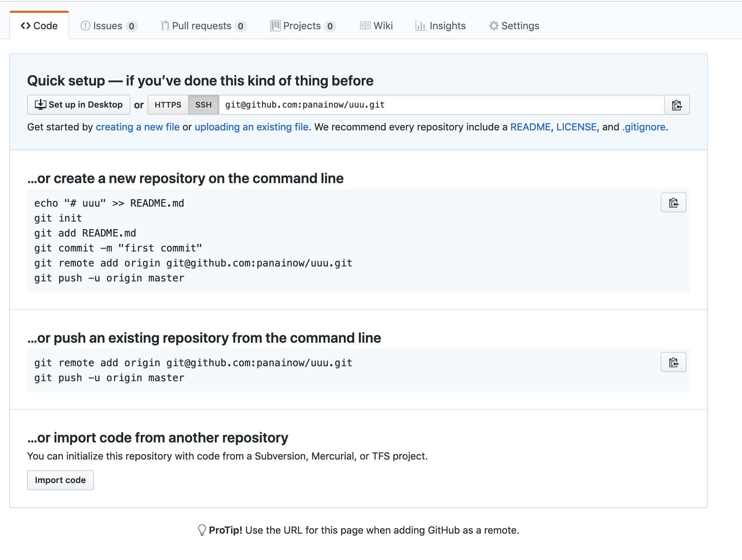Open the repository Settings tab
Image resolution: width=742 pixels, height=560 pixels.
(514, 26)
